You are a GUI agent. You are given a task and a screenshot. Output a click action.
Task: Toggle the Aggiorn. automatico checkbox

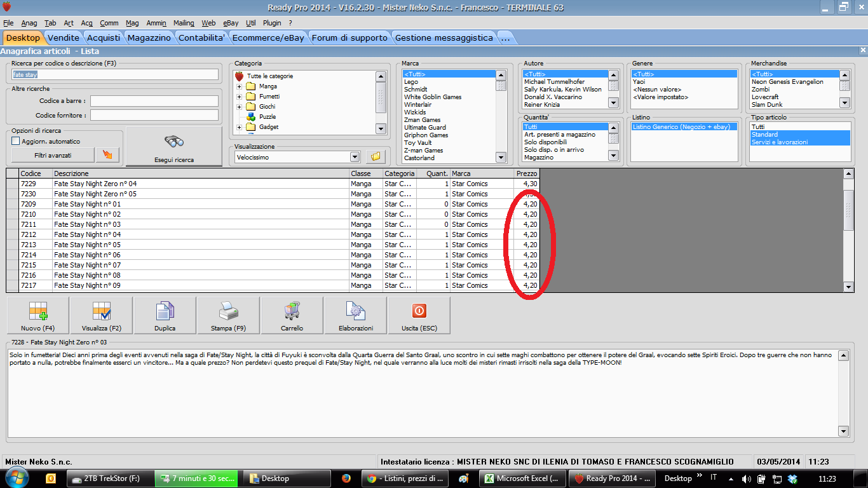click(16, 141)
